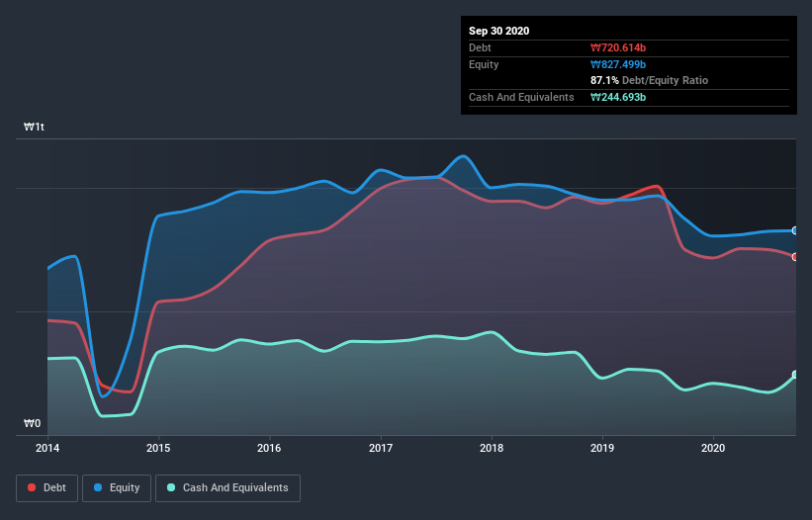Click the 2014 axis label
The height and width of the screenshot is (520, 812).
pos(47,448)
